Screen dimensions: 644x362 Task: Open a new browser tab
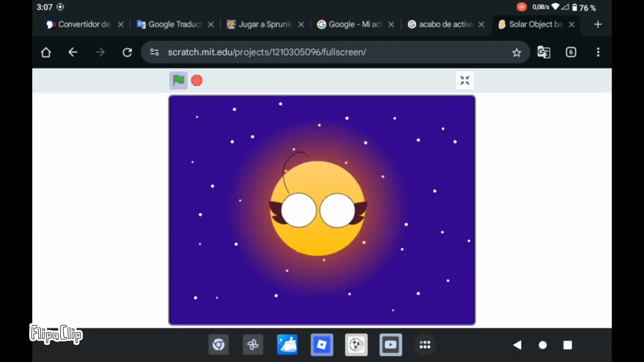[x=598, y=24]
